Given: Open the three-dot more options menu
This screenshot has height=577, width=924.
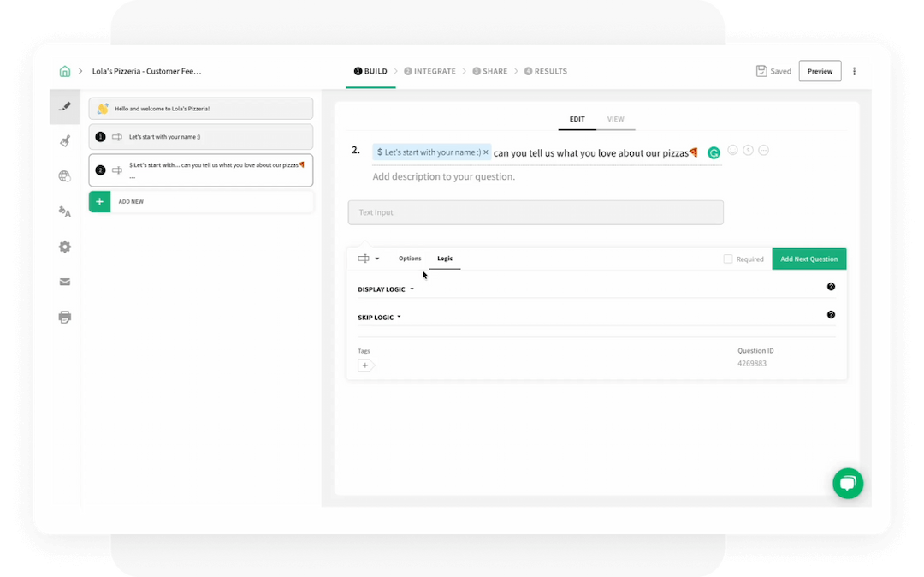Looking at the screenshot, I should 854,71.
